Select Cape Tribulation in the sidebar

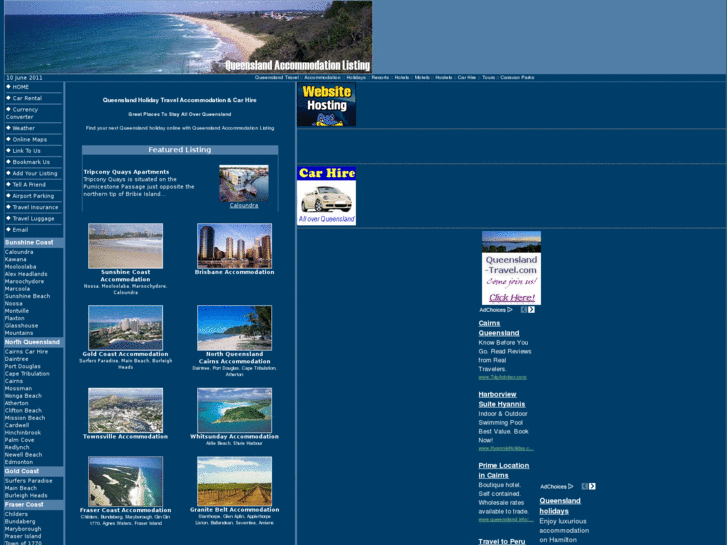coord(27,373)
